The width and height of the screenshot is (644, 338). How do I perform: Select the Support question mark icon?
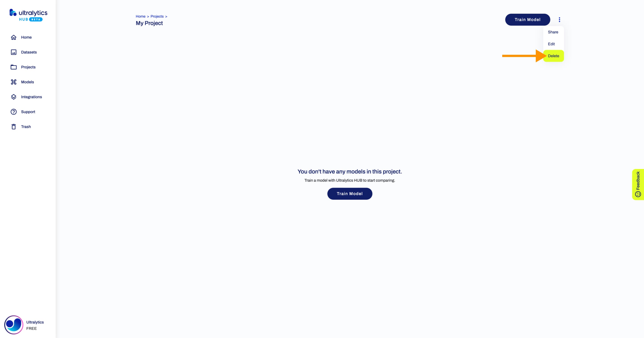tap(14, 112)
